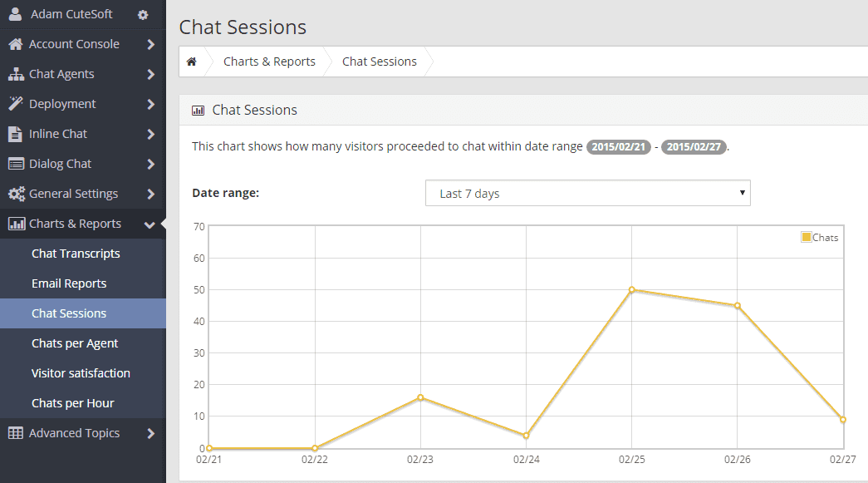Open Chats per Agent report
868x483 pixels.
click(75, 343)
